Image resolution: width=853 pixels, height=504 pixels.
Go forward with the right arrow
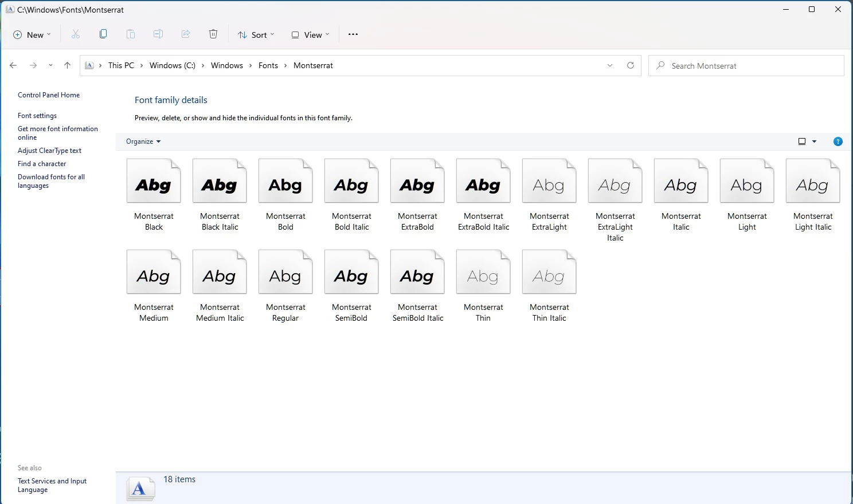click(33, 65)
